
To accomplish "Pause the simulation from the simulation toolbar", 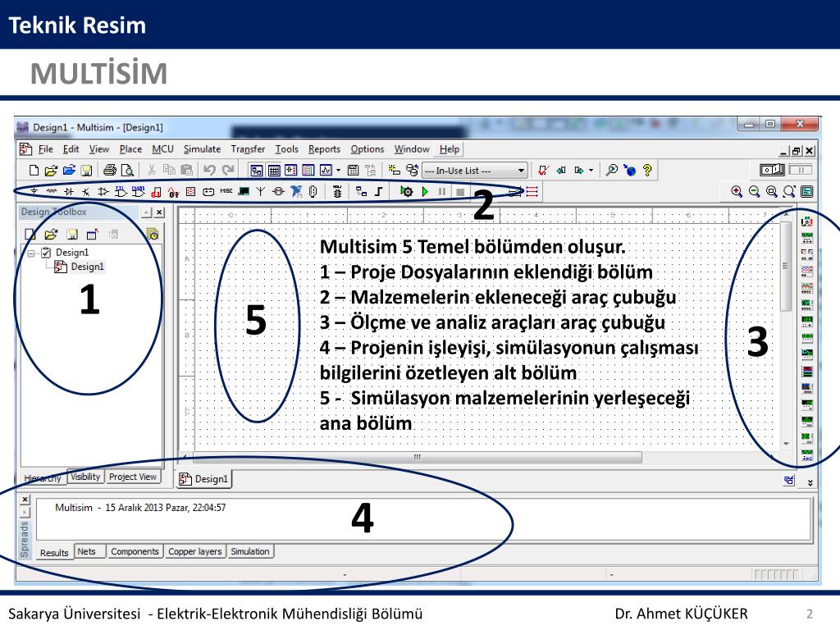I will (x=442, y=191).
